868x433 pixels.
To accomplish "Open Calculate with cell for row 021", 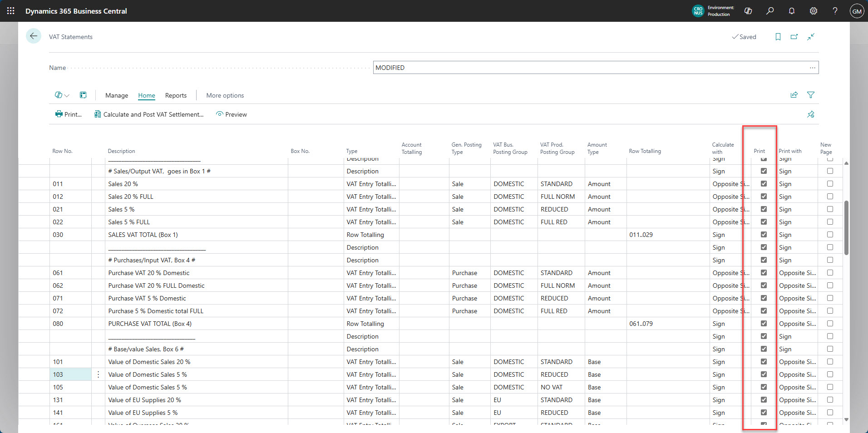I will (x=730, y=209).
